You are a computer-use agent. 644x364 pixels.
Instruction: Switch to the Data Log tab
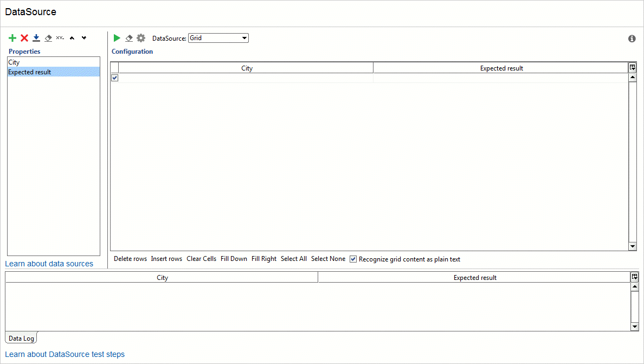[x=20, y=338]
